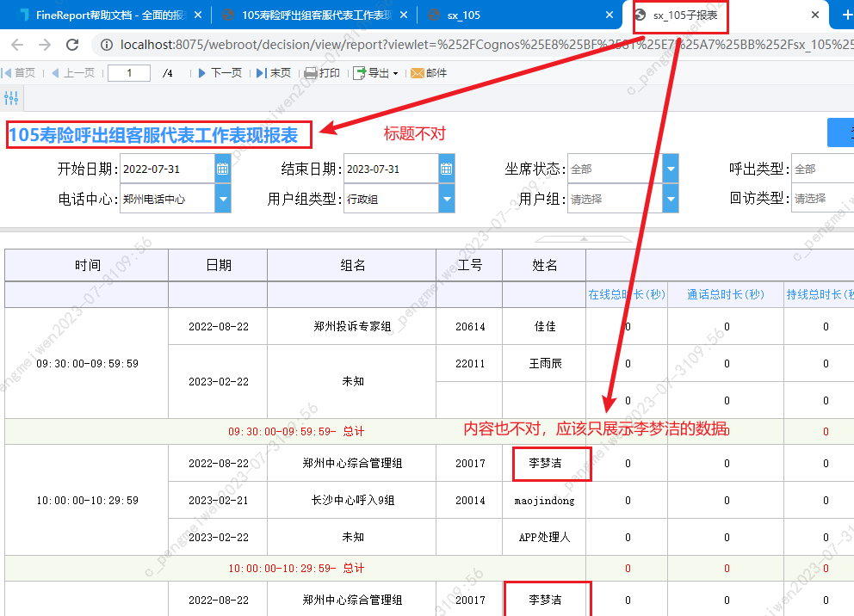
Task: Expand the 坐席状态 dropdown
Action: (671, 169)
